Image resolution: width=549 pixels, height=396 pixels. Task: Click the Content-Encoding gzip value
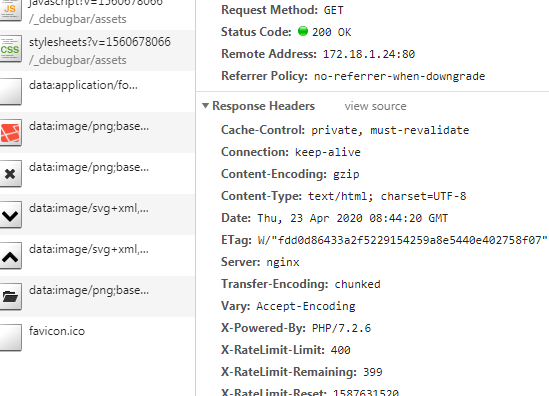point(346,174)
